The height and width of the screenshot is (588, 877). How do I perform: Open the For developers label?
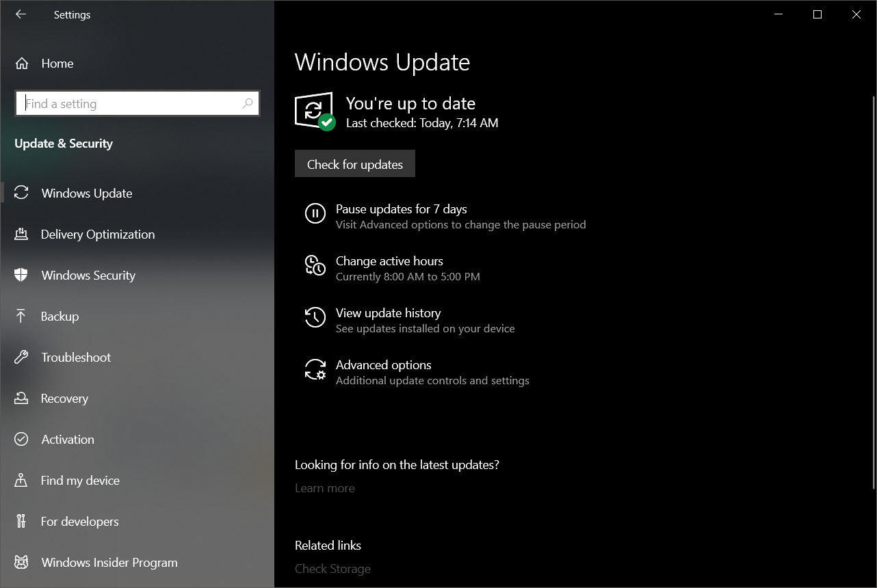click(79, 522)
